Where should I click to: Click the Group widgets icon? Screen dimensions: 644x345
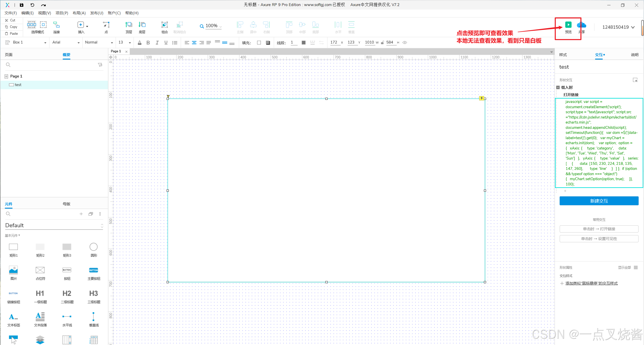click(x=165, y=25)
